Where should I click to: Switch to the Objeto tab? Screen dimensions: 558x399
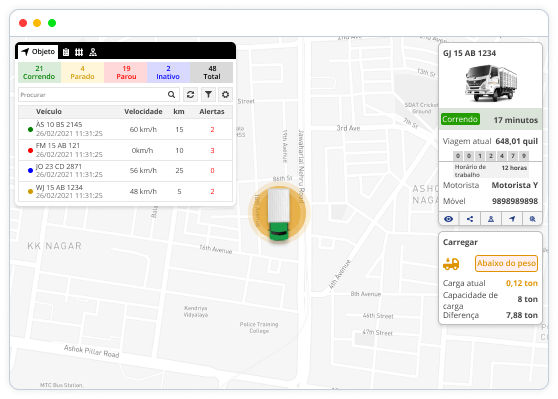tap(38, 52)
